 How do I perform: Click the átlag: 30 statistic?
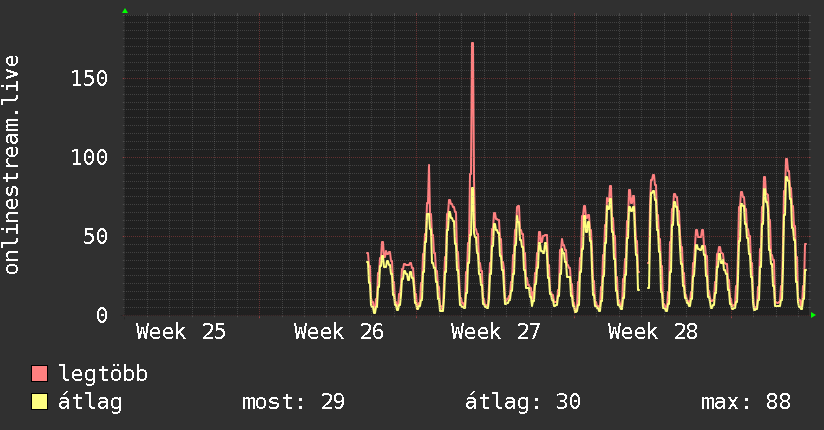(523, 402)
